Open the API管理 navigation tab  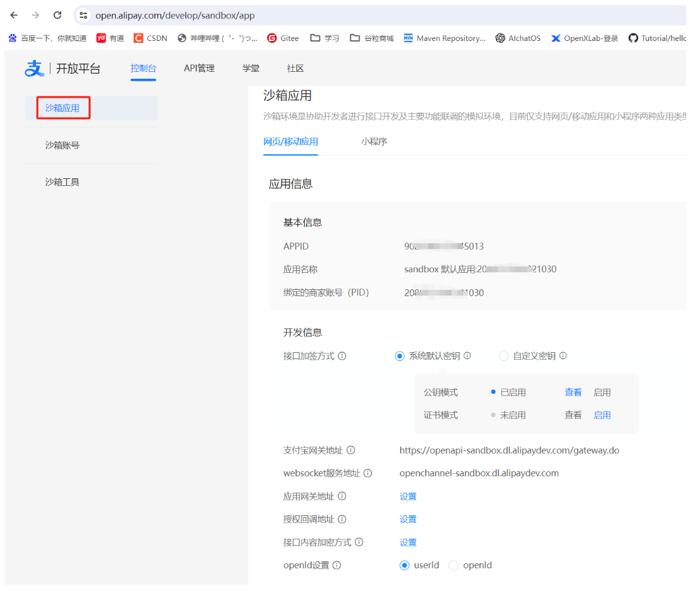coord(199,68)
